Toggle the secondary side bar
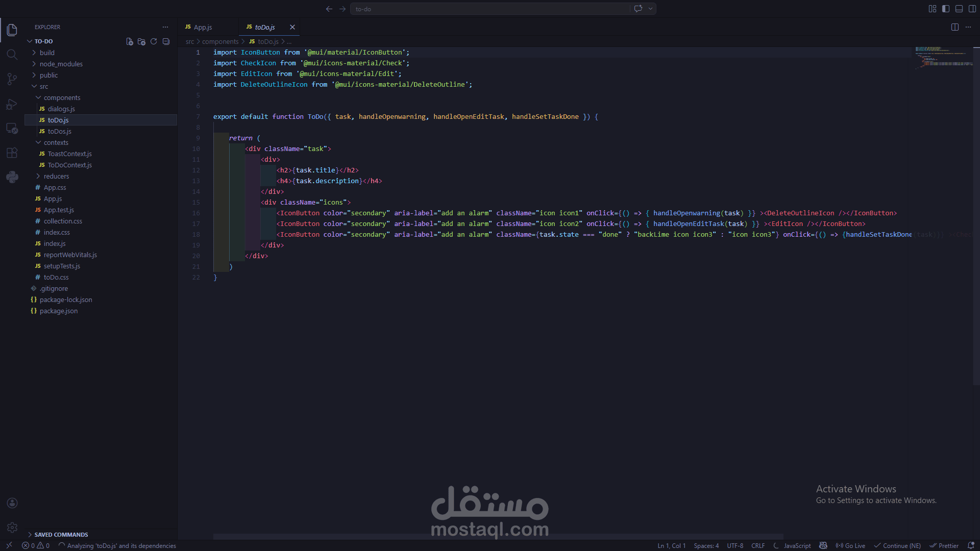This screenshot has height=551, width=980. (x=972, y=9)
